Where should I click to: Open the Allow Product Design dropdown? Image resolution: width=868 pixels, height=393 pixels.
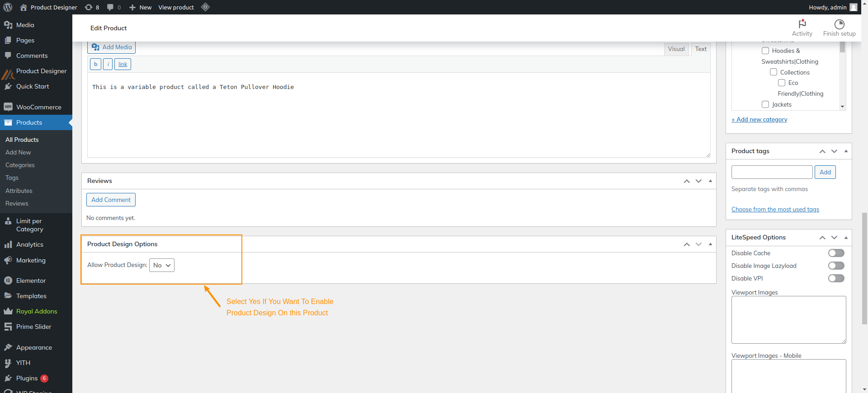pos(162,265)
